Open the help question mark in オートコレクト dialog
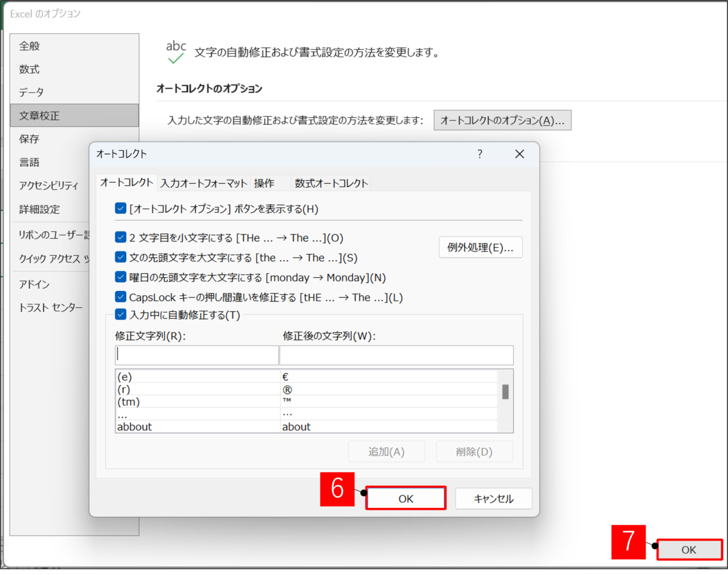 coord(480,154)
